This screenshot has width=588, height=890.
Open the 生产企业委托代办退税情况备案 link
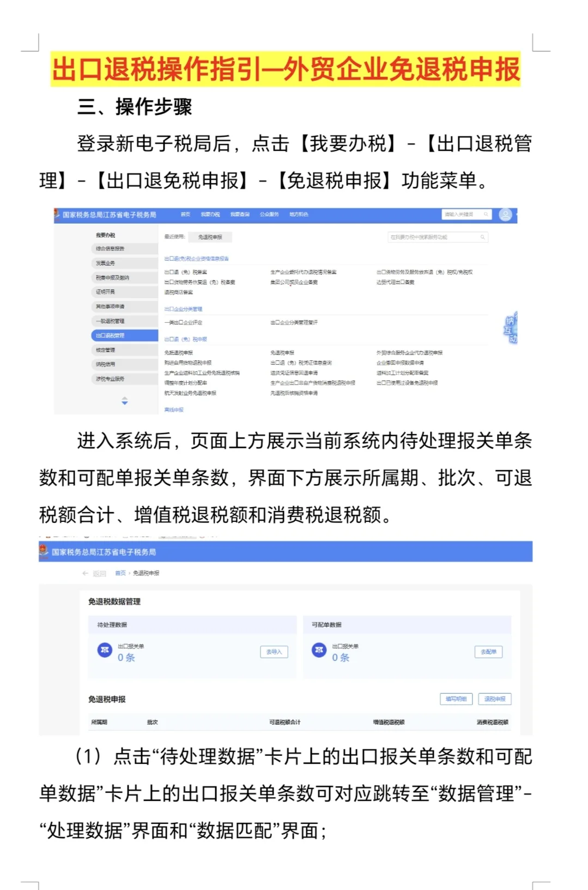[304, 272]
